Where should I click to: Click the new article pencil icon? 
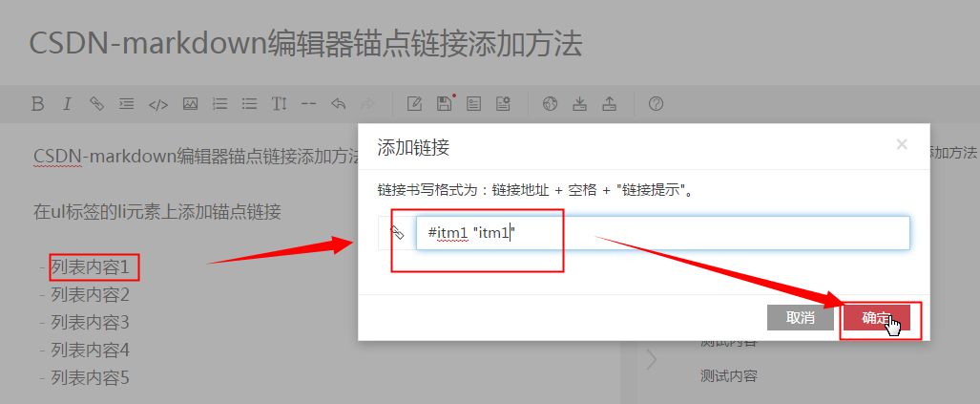click(414, 104)
